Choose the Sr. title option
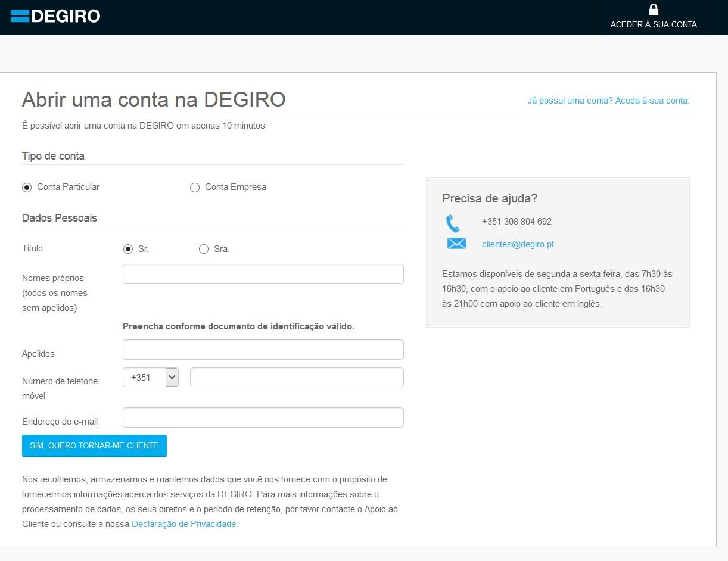The image size is (728, 561). pos(128,249)
